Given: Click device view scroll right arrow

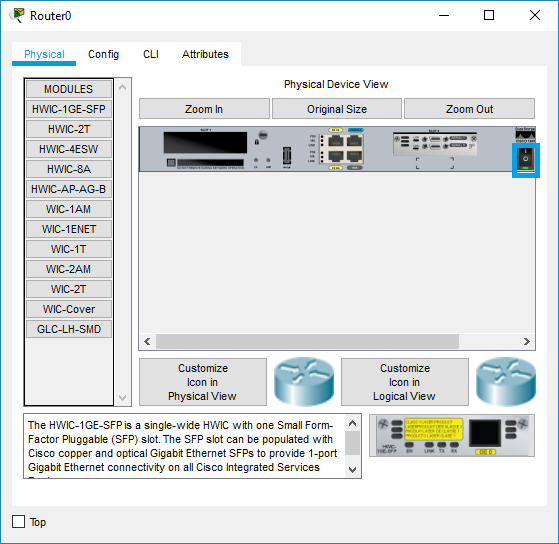Looking at the screenshot, I should [x=527, y=342].
